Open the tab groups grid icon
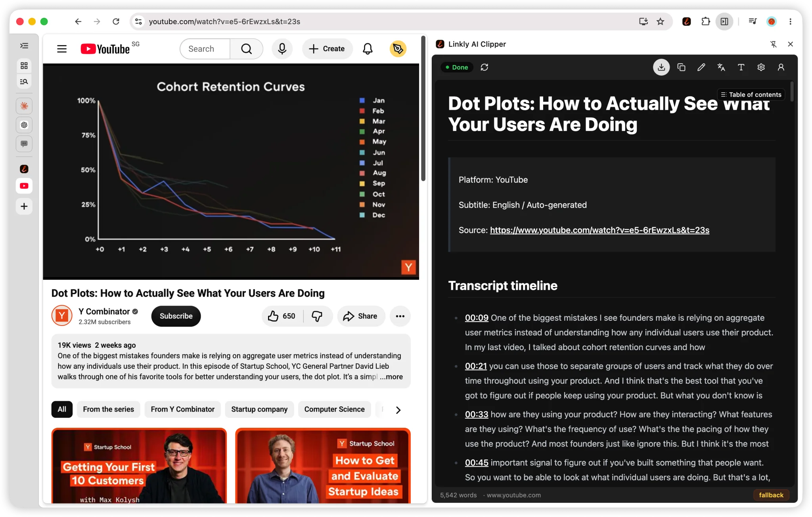This screenshot has width=812, height=517. pos(24,65)
